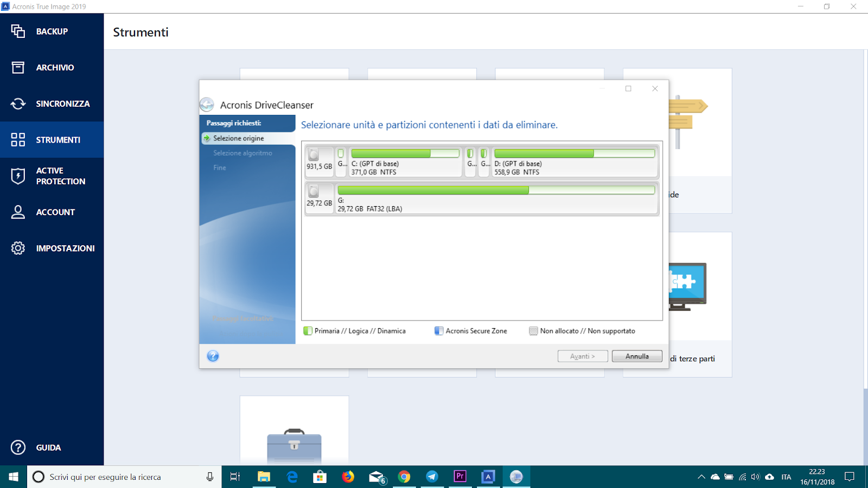Open Active Protection shield icon

[x=18, y=176]
